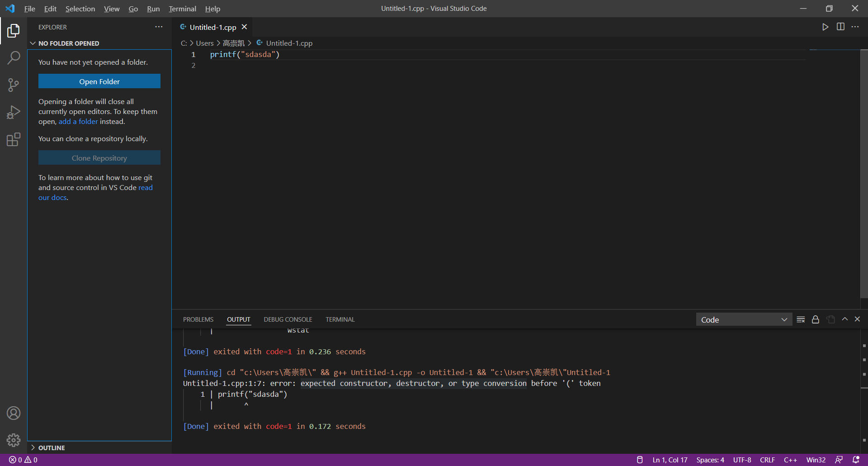Click the Open Folder button
The width and height of the screenshot is (868, 466).
click(x=99, y=81)
